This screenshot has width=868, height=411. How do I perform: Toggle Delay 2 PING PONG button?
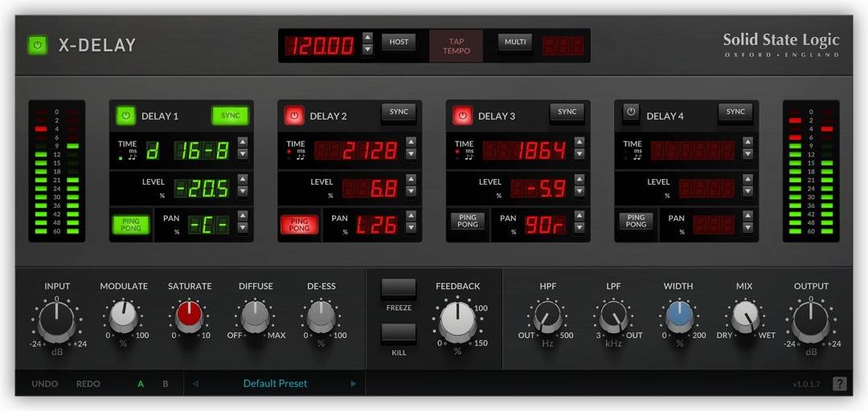300,225
